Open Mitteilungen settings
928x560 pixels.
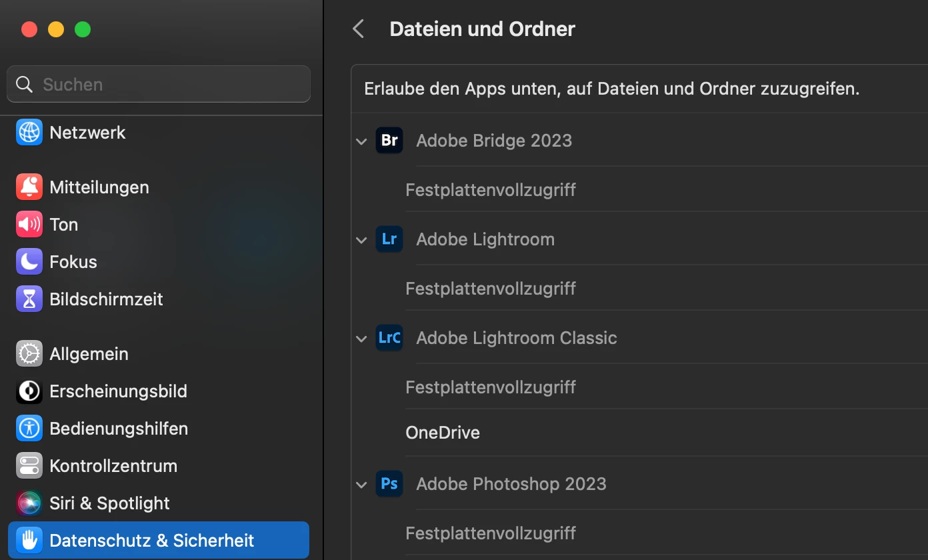point(159,187)
